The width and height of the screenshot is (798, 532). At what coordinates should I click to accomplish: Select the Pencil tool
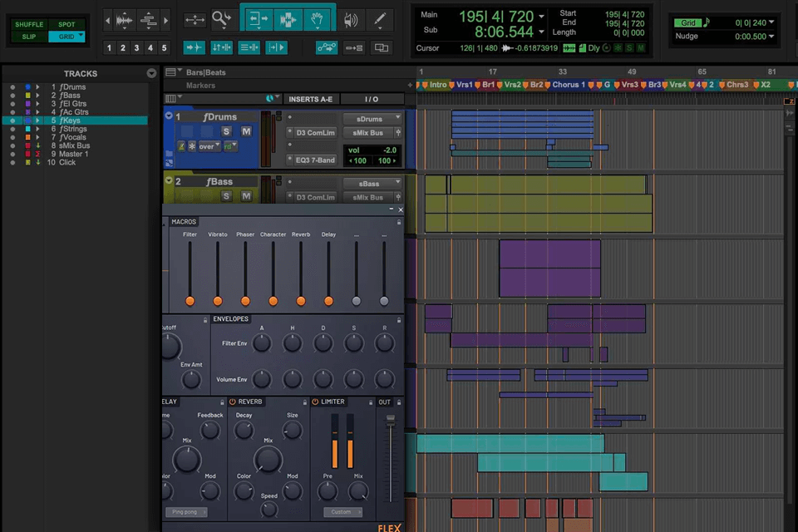click(x=380, y=18)
